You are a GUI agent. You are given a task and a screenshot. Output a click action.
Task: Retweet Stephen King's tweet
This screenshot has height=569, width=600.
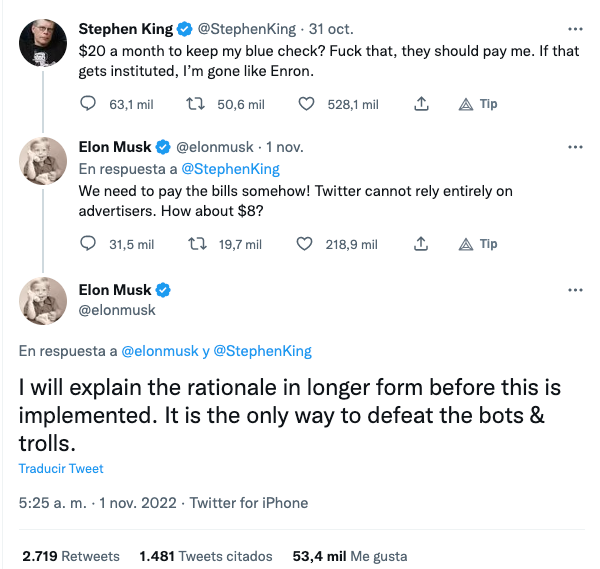click(197, 104)
